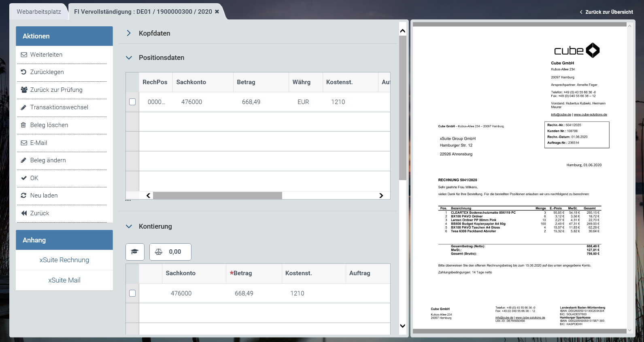Switch to the Webarbeitsplatz tab

coord(39,12)
